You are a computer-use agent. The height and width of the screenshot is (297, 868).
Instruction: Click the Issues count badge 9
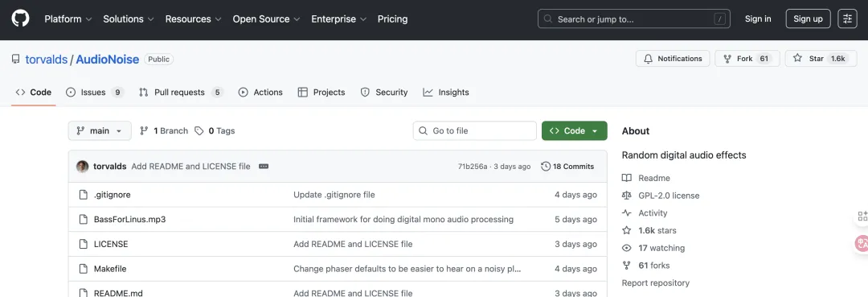pos(117,93)
